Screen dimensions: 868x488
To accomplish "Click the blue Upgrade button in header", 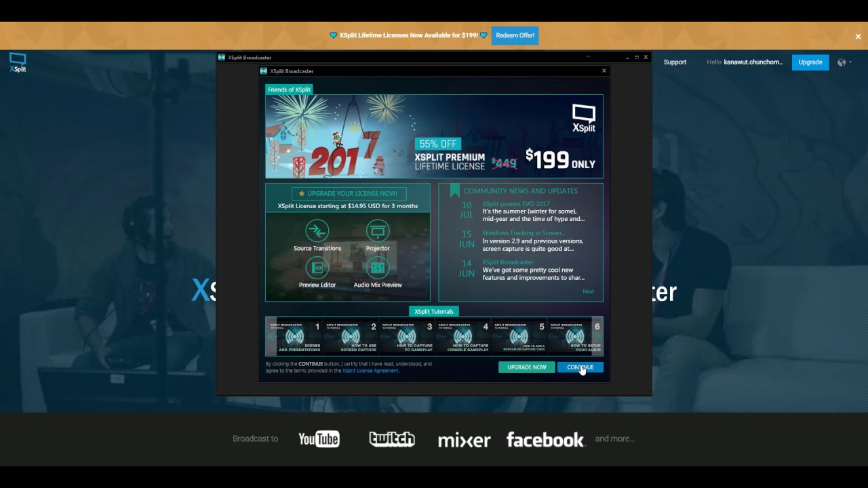I will [x=810, y=62].
